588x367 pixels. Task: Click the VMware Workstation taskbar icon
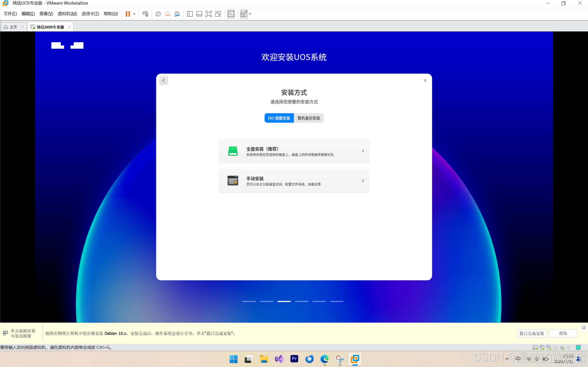pos(355,359)
